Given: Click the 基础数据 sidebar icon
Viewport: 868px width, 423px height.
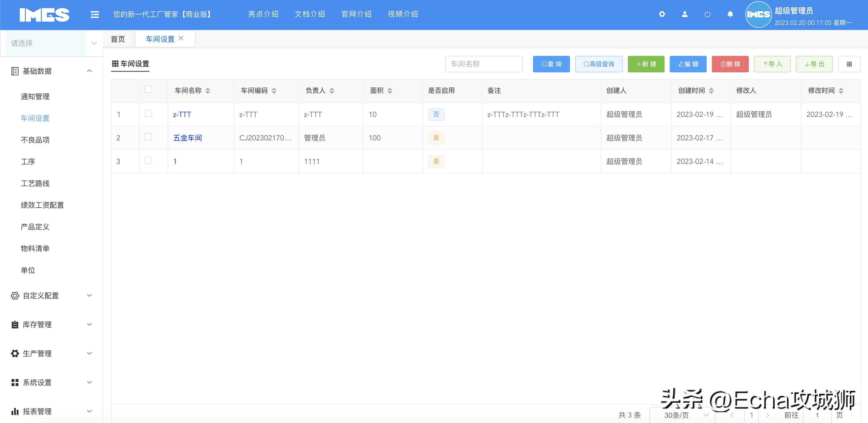Looking at the screenshot, I should click(14, 71).
